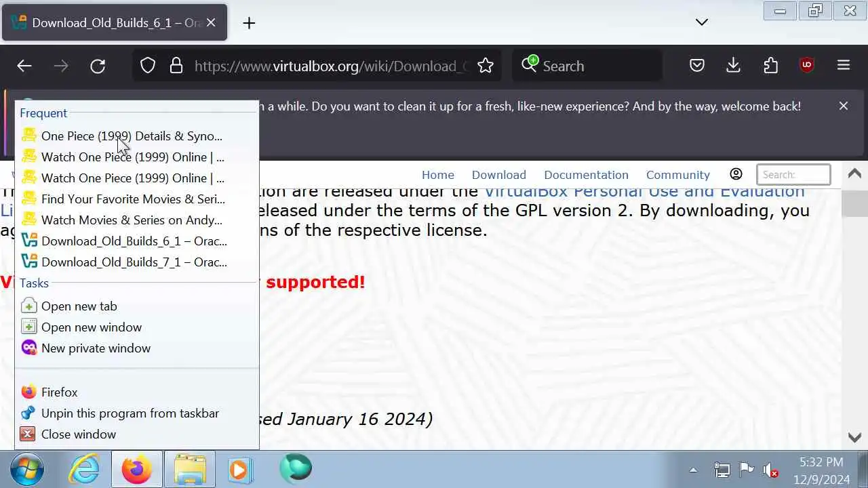
Task: List all tabs using the chevron
Action: click(702, 22)
